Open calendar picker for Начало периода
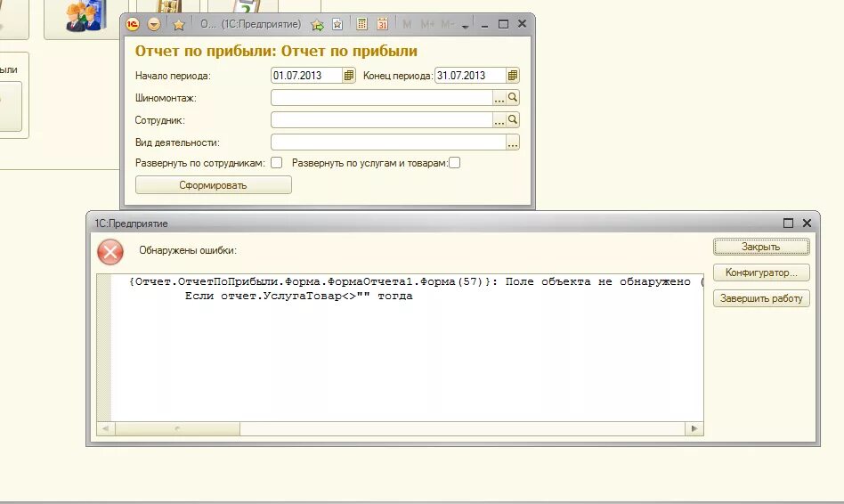844x504 pixels. pyautogui.click(x=349, y=76)
